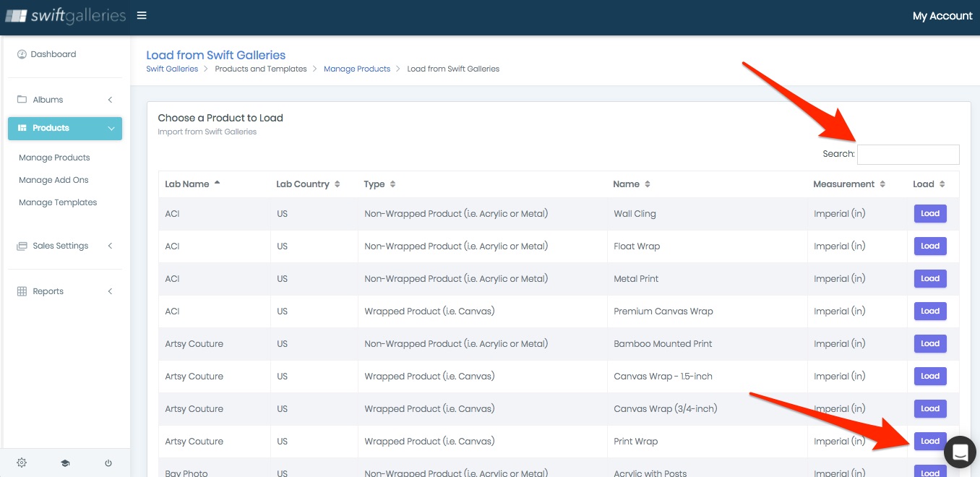Click 'Artsy Couture' in Print Wrap row
Image resolution: width=980 pixels, height=477 pixels.
point(194,442)
